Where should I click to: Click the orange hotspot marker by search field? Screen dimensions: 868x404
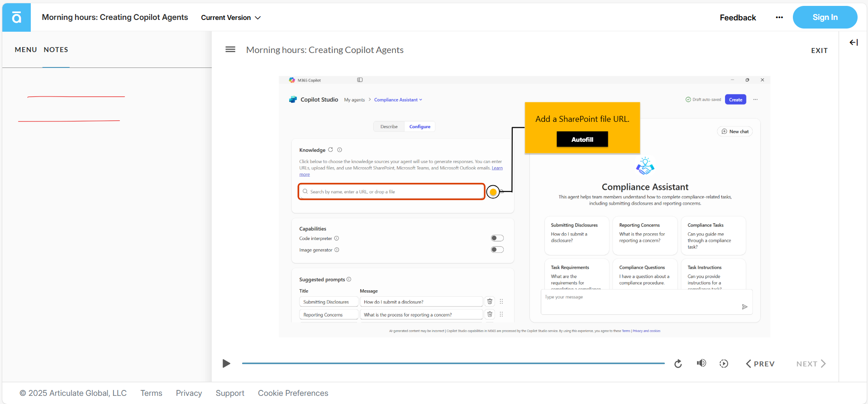pos(493,192)
